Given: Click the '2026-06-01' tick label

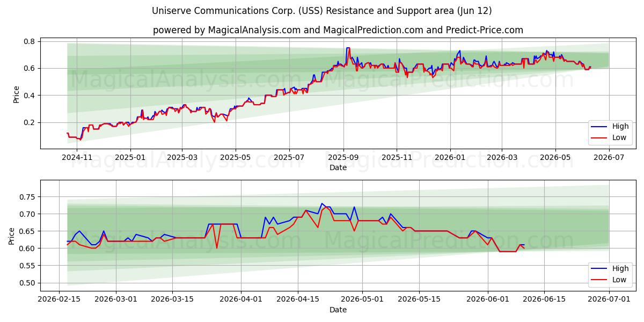Looking at the screenshot, I should [488, 299].
